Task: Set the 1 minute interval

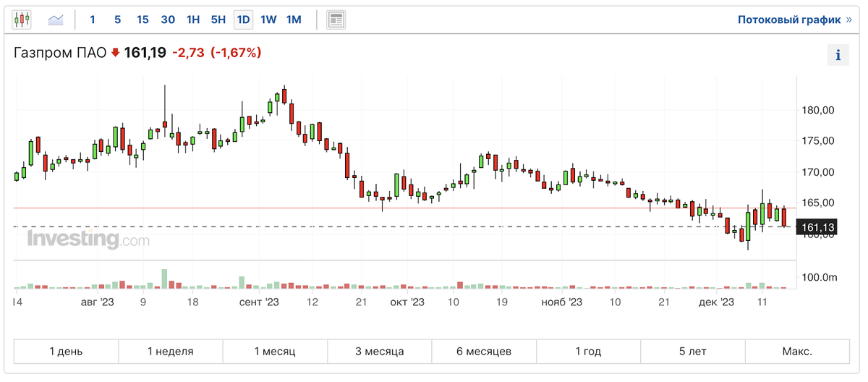Action: pyautogui.click(x=93, y=20)
